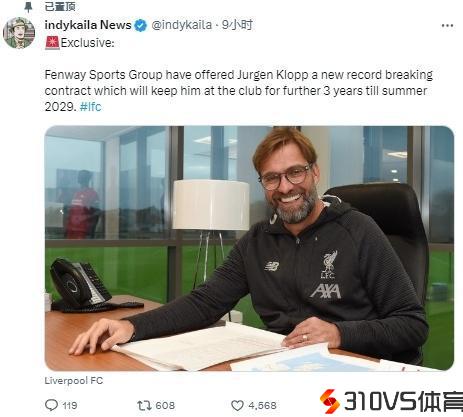
Task: Click the Liverpool FC image credit caption
Action: coord(74,381)
